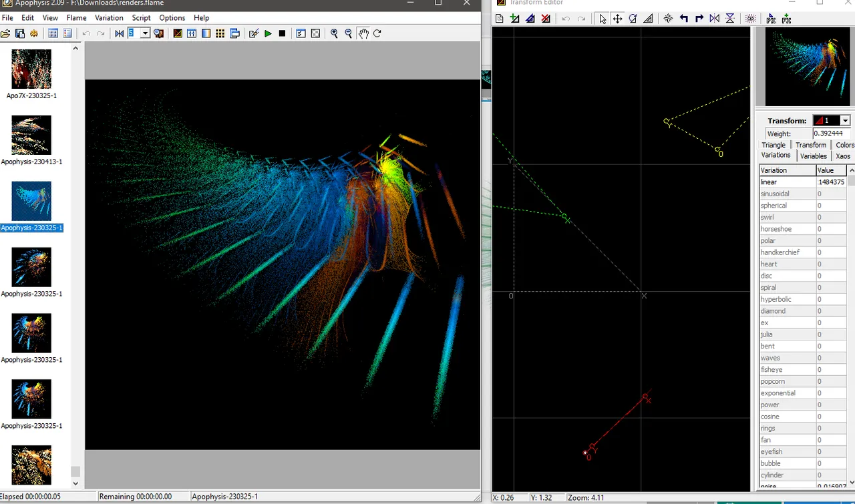
Task: Zoom in with the magnifier plus icon
Action: [x=334, y=33]
